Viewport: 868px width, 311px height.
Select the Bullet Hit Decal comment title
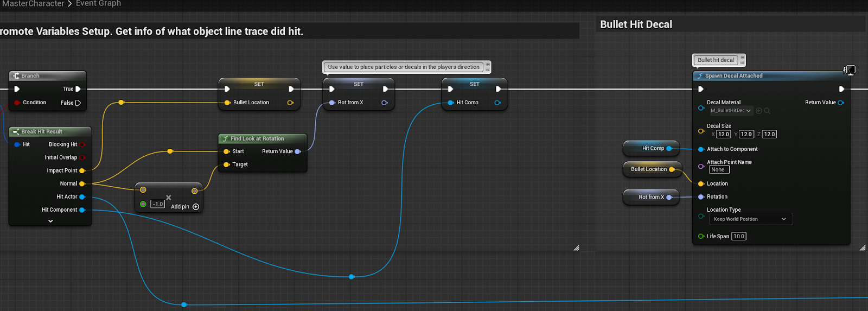click(636, 24)
